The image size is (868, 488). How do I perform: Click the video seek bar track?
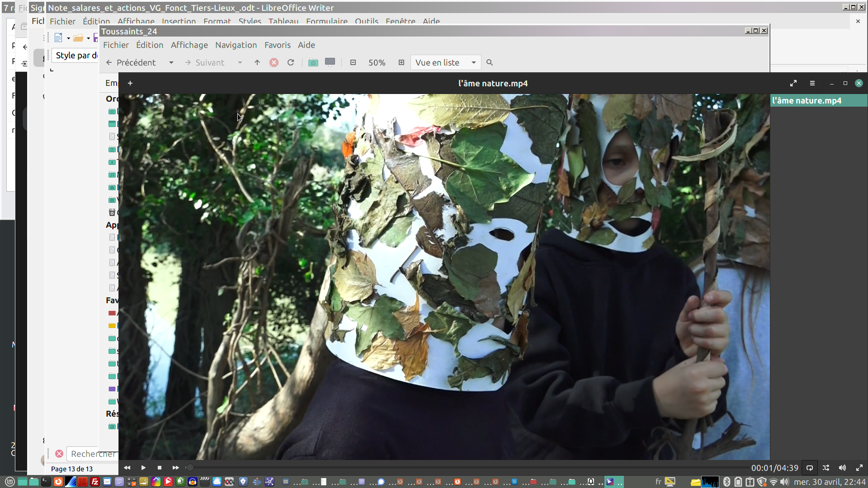[452, 468]
